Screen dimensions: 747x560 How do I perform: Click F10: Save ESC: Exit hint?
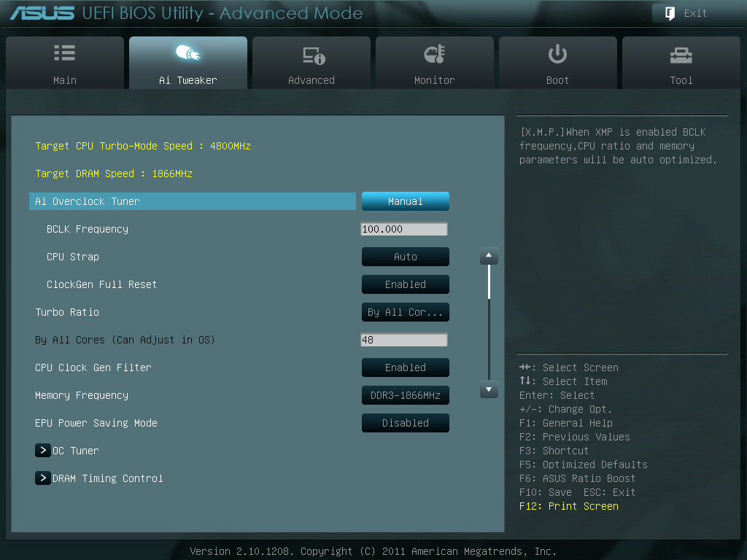tap(577, 492)
